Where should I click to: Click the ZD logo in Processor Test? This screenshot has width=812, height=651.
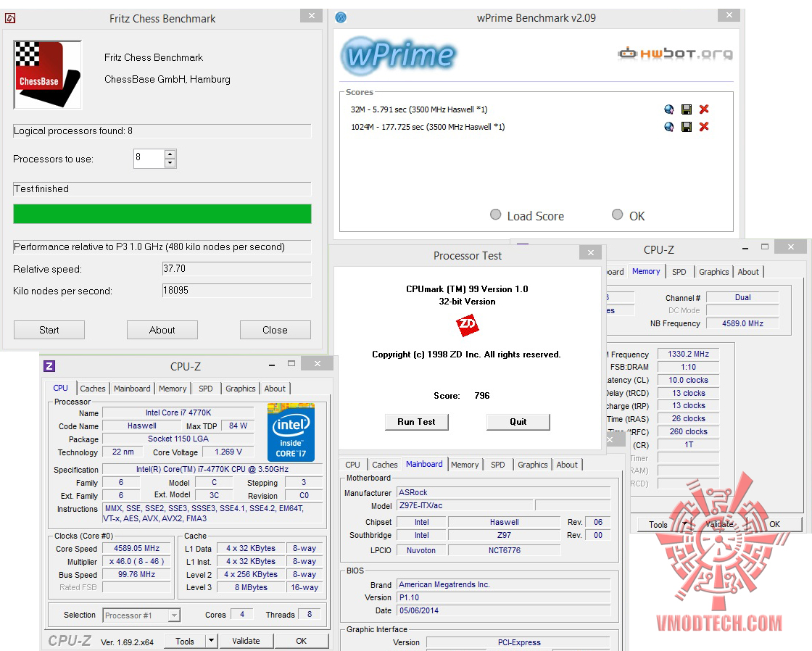coord(467,325)
